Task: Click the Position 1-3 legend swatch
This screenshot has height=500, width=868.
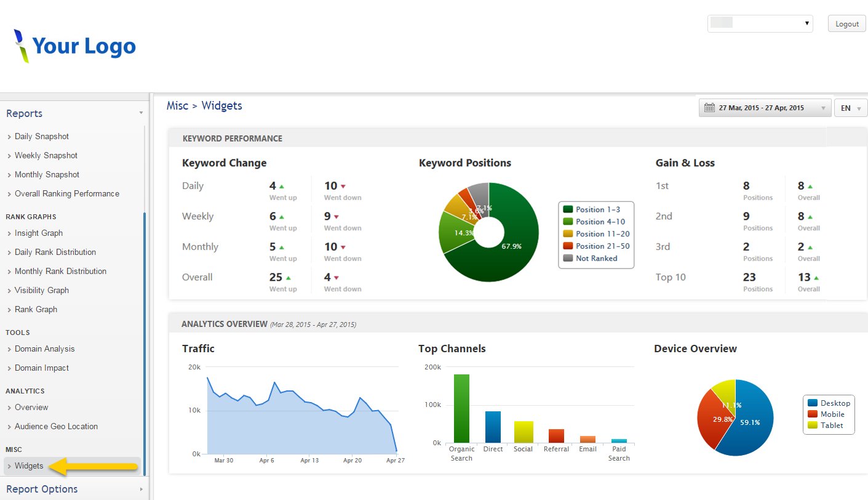Action: (x=568, y=210)
